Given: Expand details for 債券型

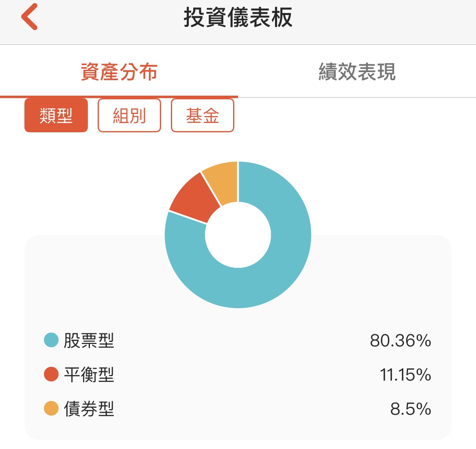Looking at the screenshot, I should tap(89, 409).
